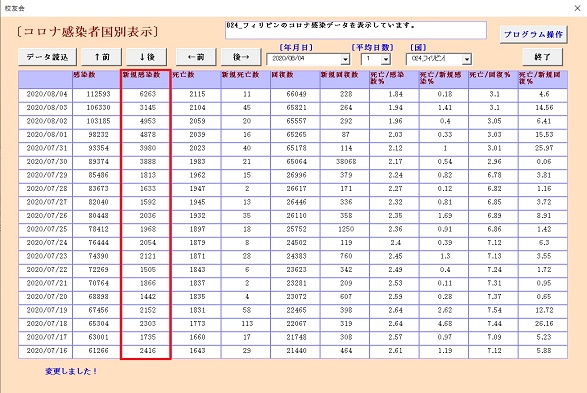Select the 死亡数 column header
587x393 pixels.
coord(196,79)
